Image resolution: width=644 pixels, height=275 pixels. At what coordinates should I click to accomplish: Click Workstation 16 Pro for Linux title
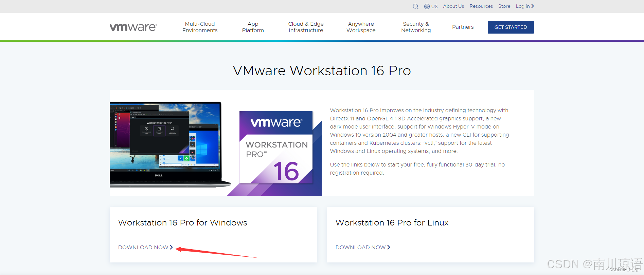pyautogui.click(x=392, y=223)
